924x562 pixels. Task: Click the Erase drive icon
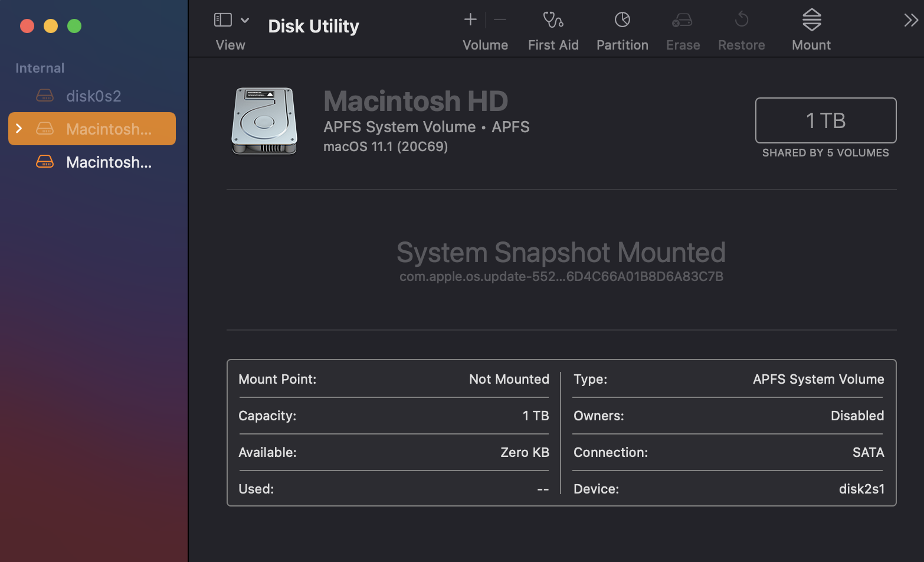(x=682, y=21)
